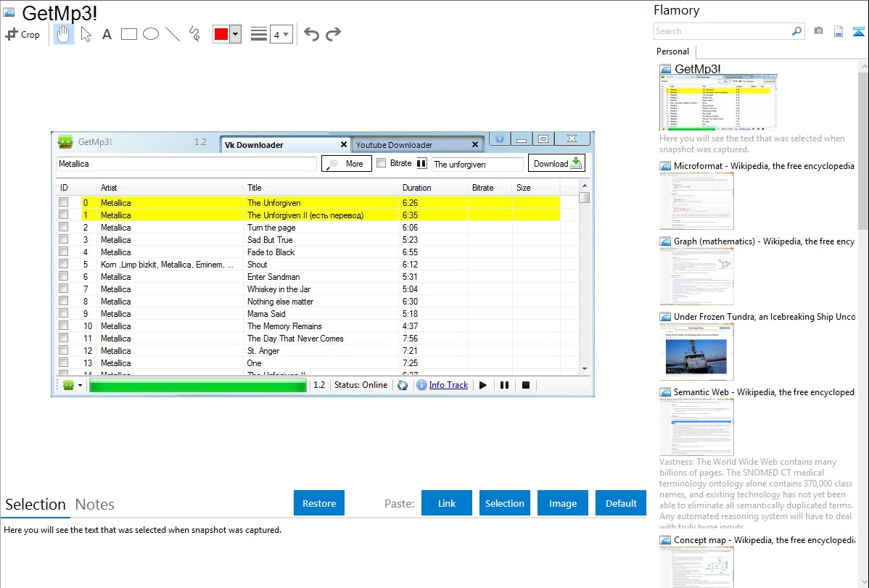Select the Crop tool

(x=22, y=34)
